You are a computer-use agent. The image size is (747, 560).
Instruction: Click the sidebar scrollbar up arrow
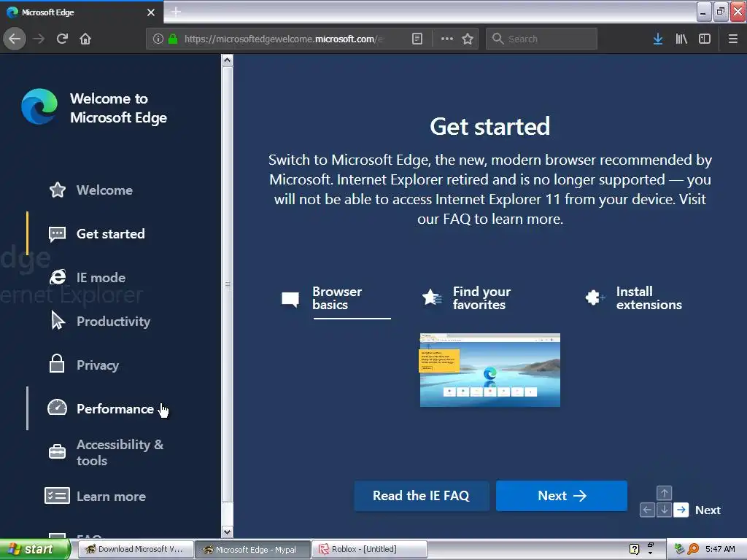click(x=228, y=61)
